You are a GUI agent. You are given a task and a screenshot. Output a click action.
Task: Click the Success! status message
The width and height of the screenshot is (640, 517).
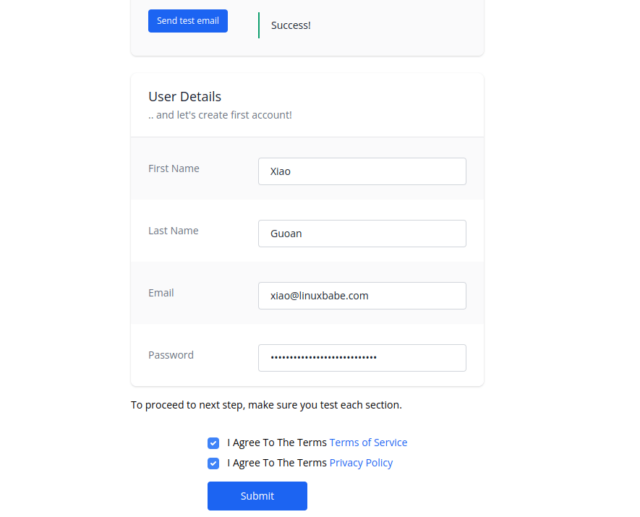(291, 25)
